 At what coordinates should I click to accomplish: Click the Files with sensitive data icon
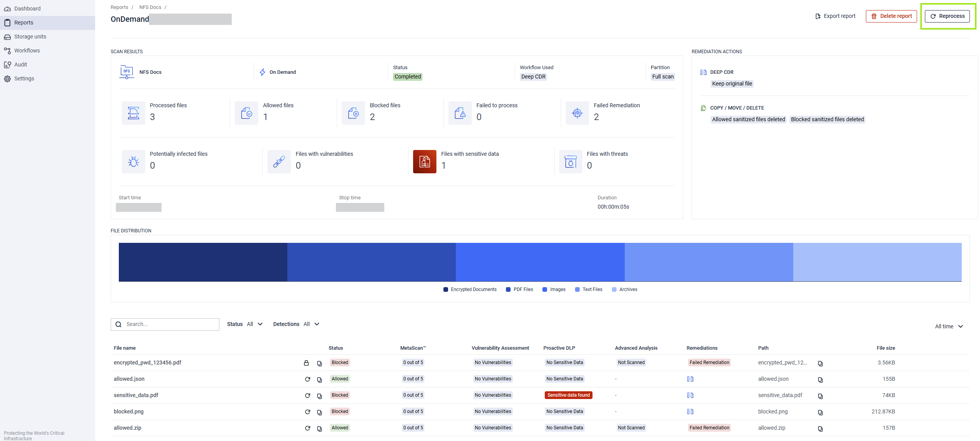click(424, 162)
